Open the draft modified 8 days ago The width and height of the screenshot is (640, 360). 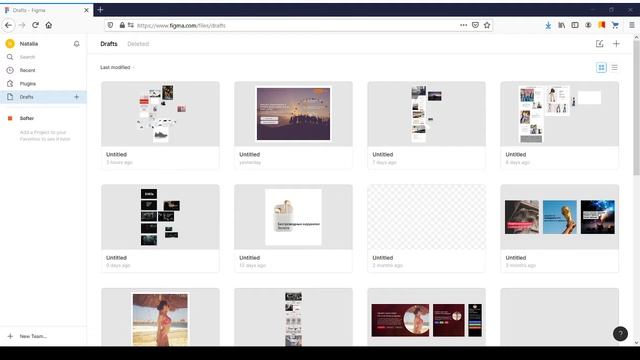[559, 125]
